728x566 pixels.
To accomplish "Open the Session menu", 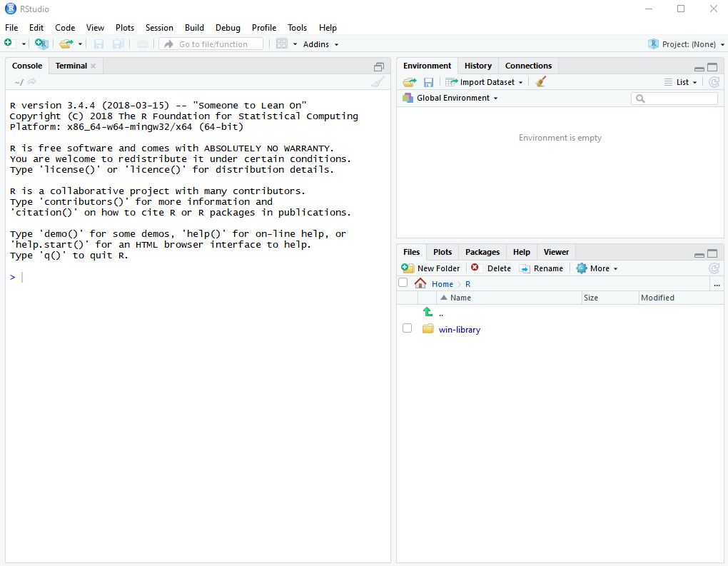I will [x=159, y=27].
